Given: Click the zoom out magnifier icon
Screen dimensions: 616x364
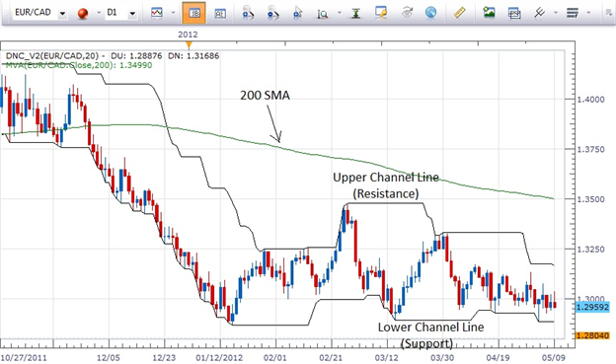Looking at the screenshot, I should (272, 13).
